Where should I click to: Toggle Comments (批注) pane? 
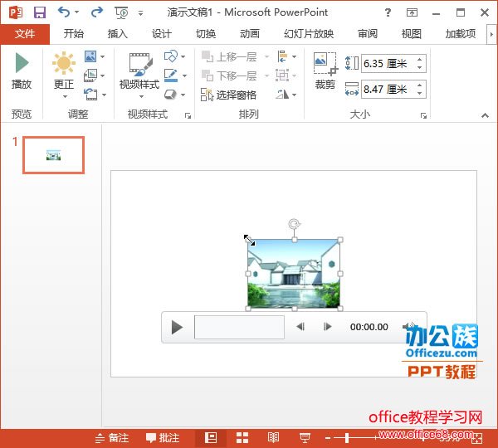click(163, 437)
